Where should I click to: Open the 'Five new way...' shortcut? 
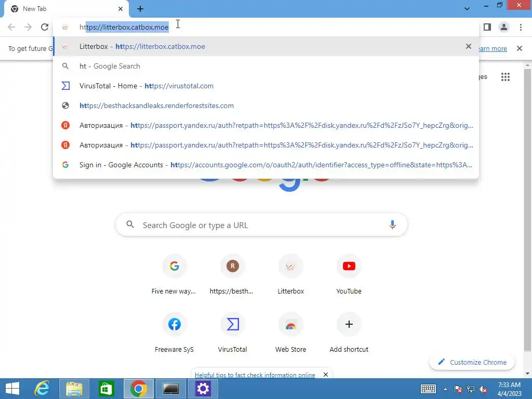174,275
